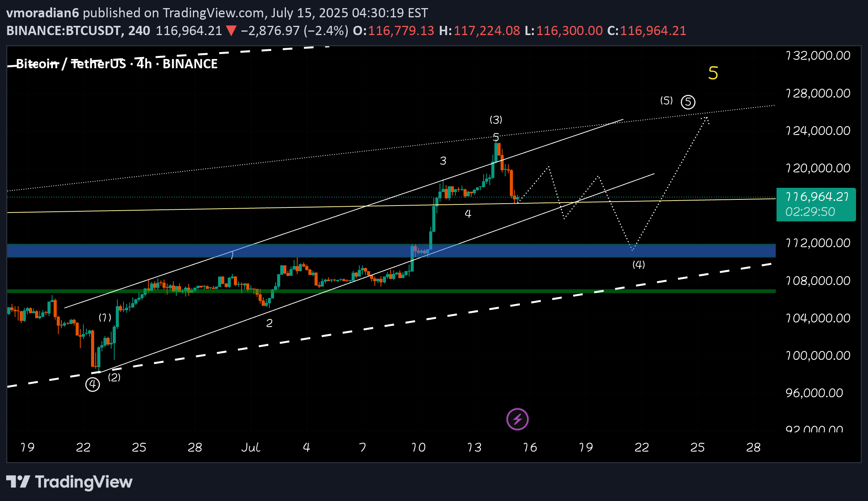
Task: Click the C:116,964.21 close value
Action: pos(647,31)
